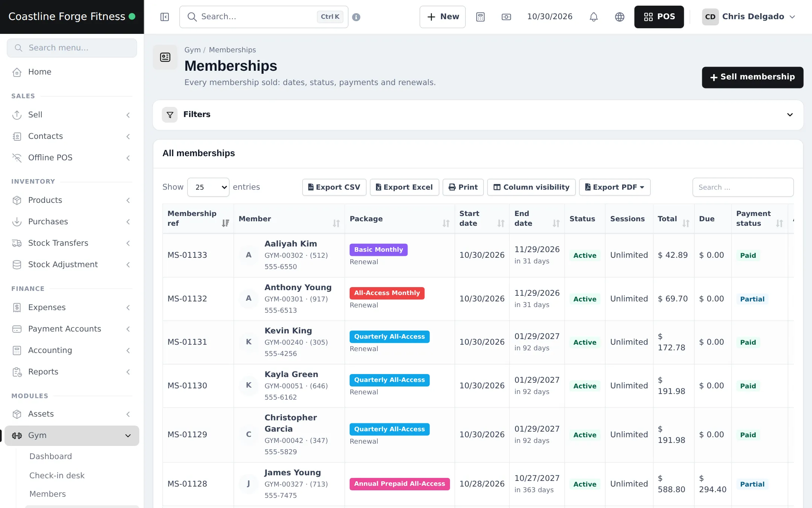Click Sell membership button

(x=753, y=77)
